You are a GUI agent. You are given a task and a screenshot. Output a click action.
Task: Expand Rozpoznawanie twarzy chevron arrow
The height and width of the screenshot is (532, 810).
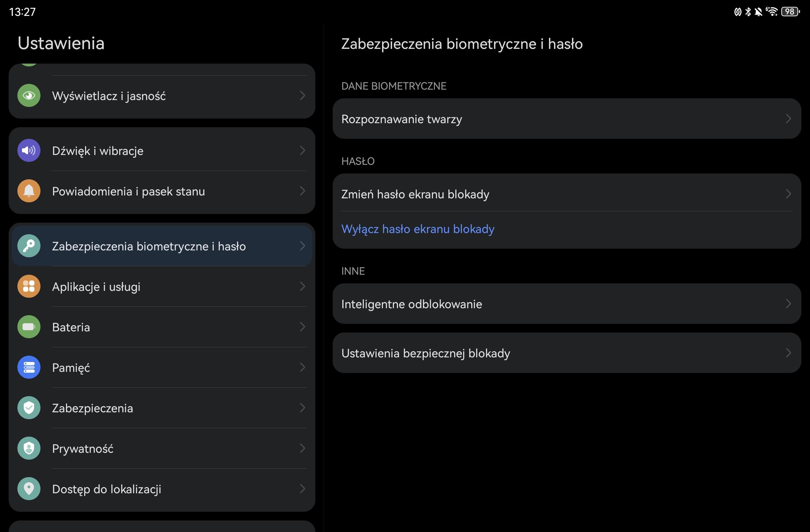[788, 119]
